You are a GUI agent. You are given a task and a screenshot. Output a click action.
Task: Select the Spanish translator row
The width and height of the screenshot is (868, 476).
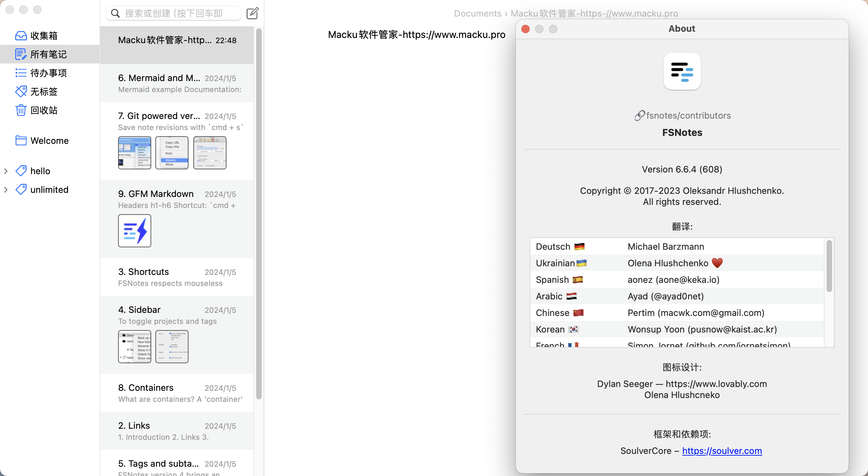pos(677,280)
